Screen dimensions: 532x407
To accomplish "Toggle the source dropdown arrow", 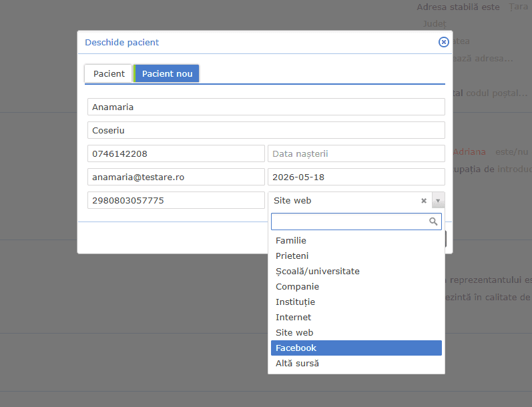I will [438, 200].
